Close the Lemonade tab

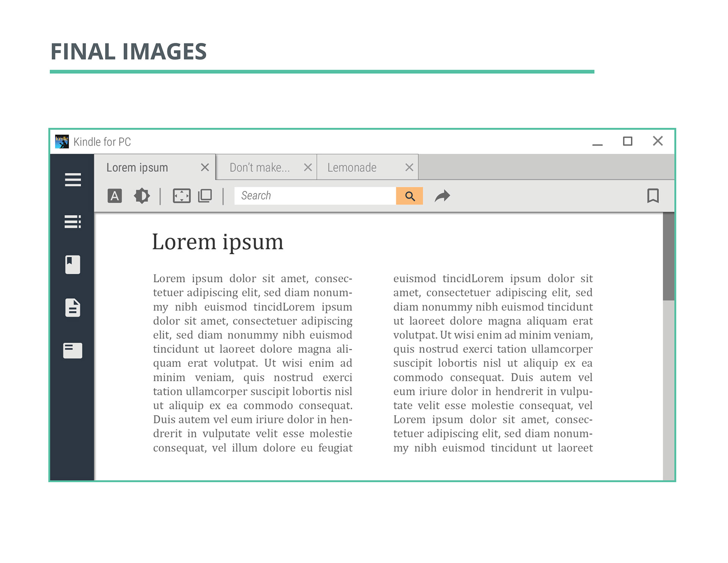pos(409,167)
